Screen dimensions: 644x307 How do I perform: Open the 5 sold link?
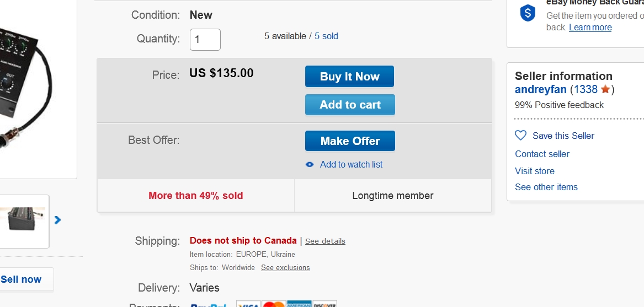(x=326, y=36)
